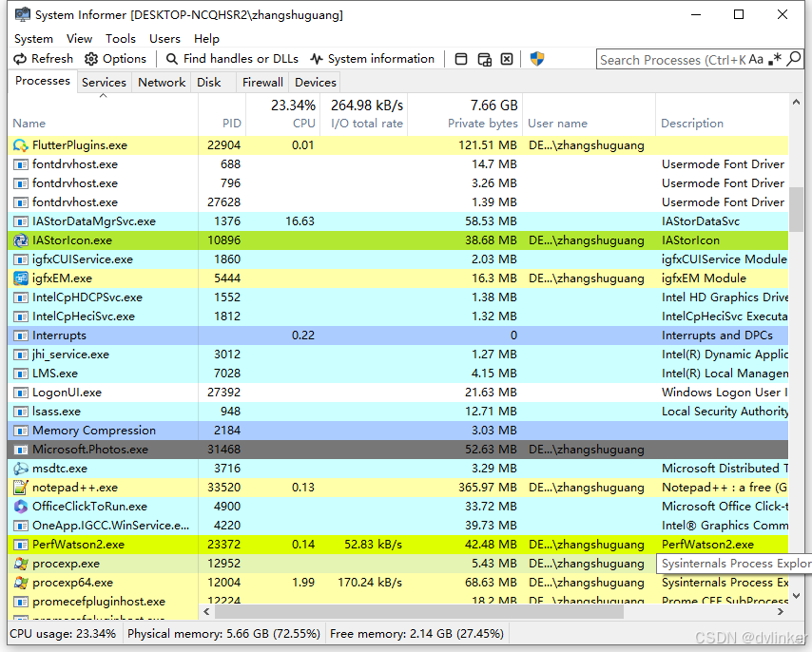812x652 pixels.
Task: Click the magnifier search icon
Action: click(793, 60)
